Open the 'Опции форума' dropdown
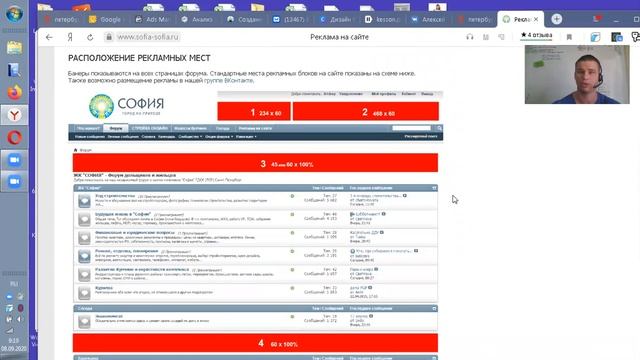 (219, 137)
